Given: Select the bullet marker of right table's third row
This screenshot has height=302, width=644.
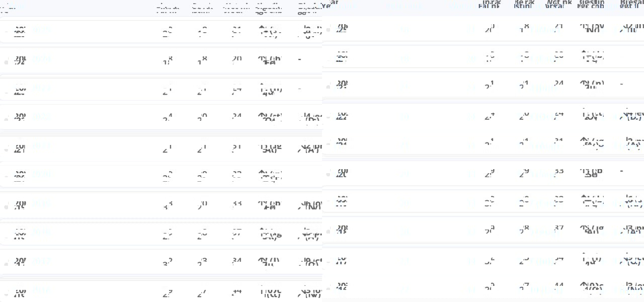Looking at the screenshot, I should 328,86.
